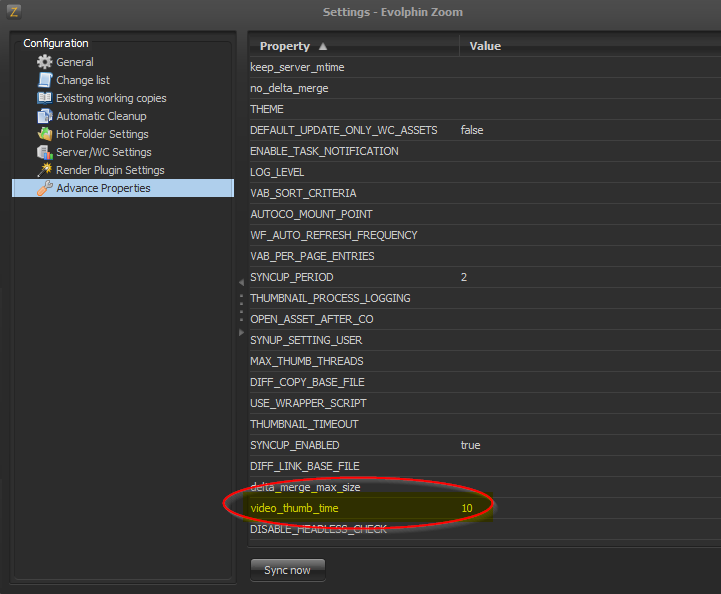
Task: Click the splitter right arrow
Action: (x=241, y=332)
